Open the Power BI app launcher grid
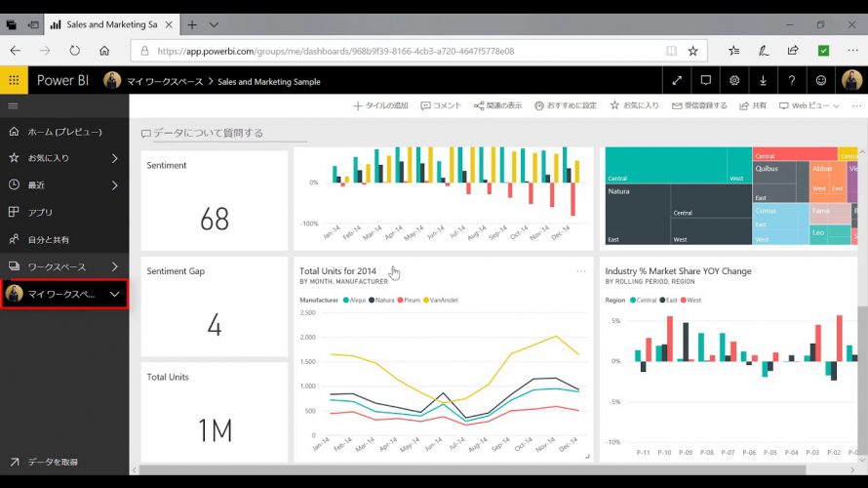The image size is (868, 488). 14,80
